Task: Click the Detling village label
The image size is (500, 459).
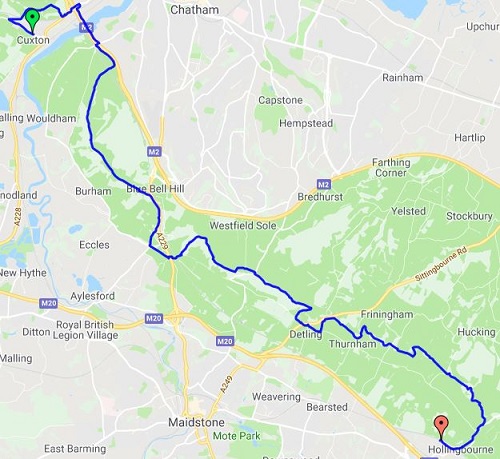Action: click(x=306, y=334)
